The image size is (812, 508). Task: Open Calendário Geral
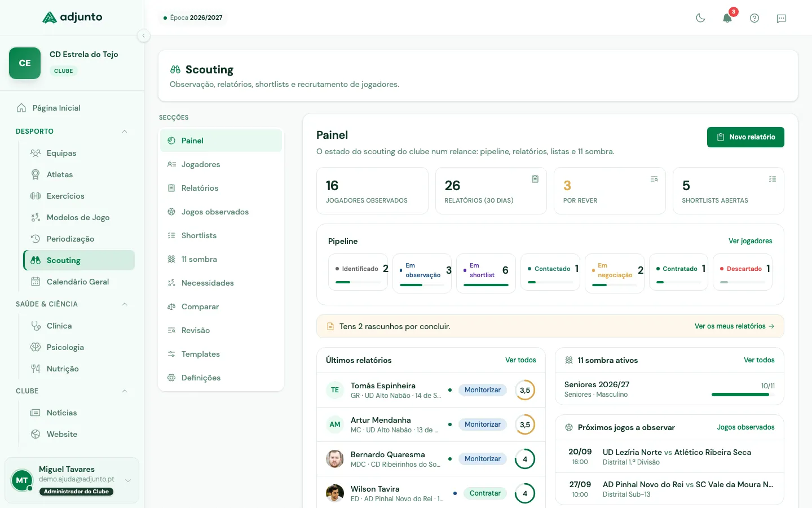coord(79,282)
